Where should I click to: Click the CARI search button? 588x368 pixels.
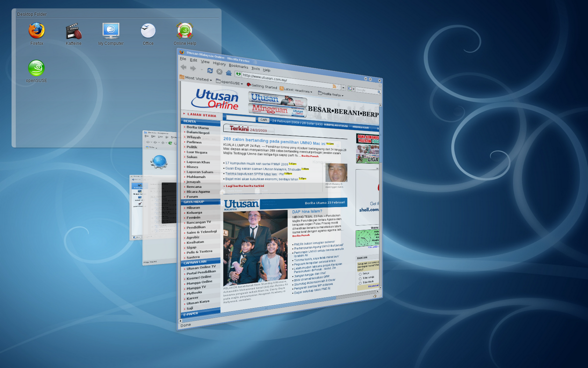pos(263,120)
